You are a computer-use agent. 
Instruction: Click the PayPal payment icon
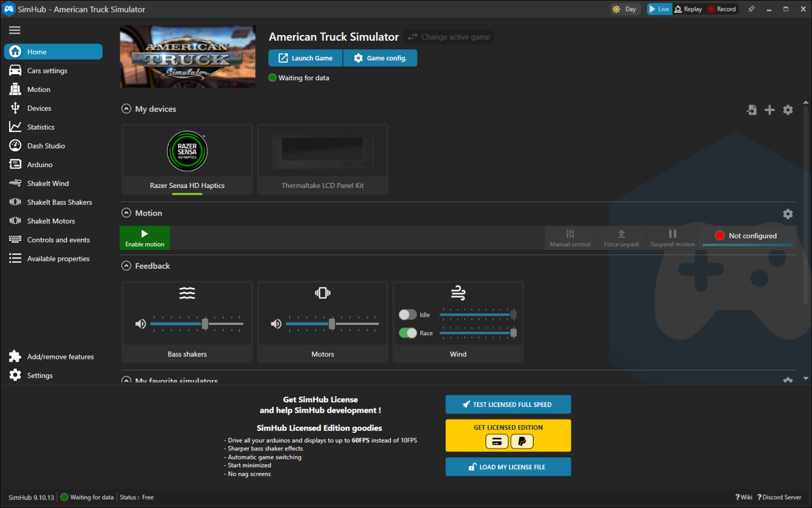point(522,441)
